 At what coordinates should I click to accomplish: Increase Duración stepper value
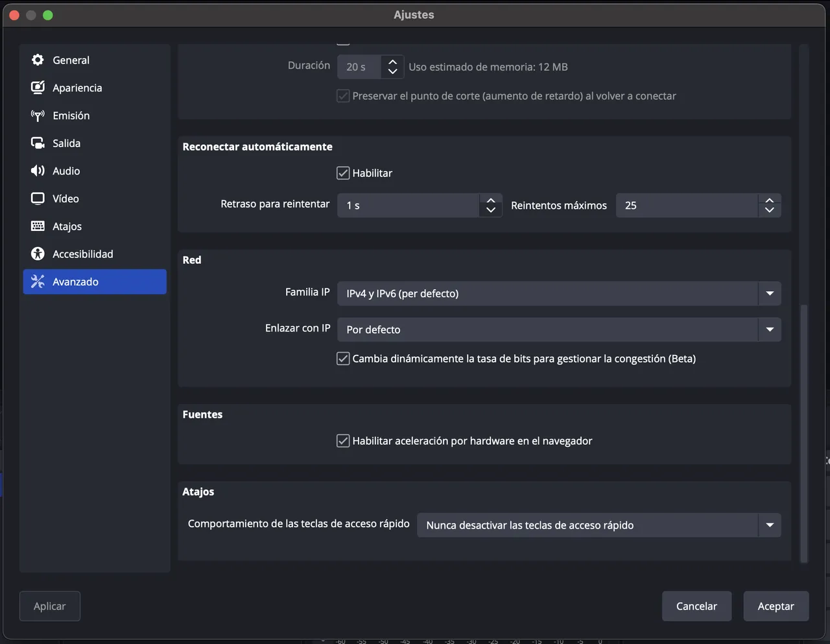point(392,62)
